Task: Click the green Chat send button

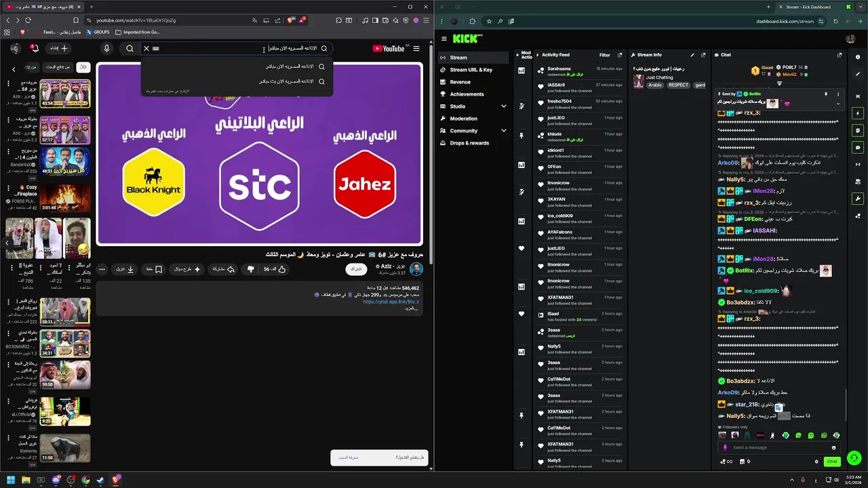Action: click(x=832, y=462)
